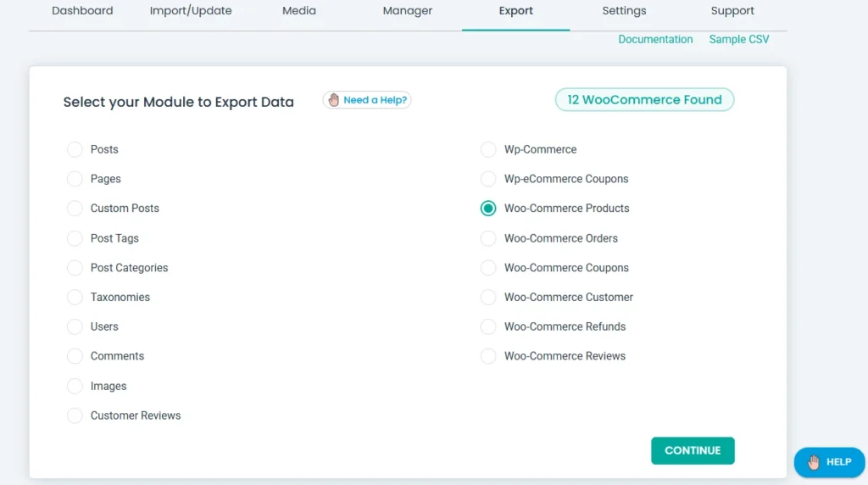Select Wp-eCommerce Coupons radio button
Image resolution: width=868 pixels, height=485 pixels.
click(x=488, y=179)
